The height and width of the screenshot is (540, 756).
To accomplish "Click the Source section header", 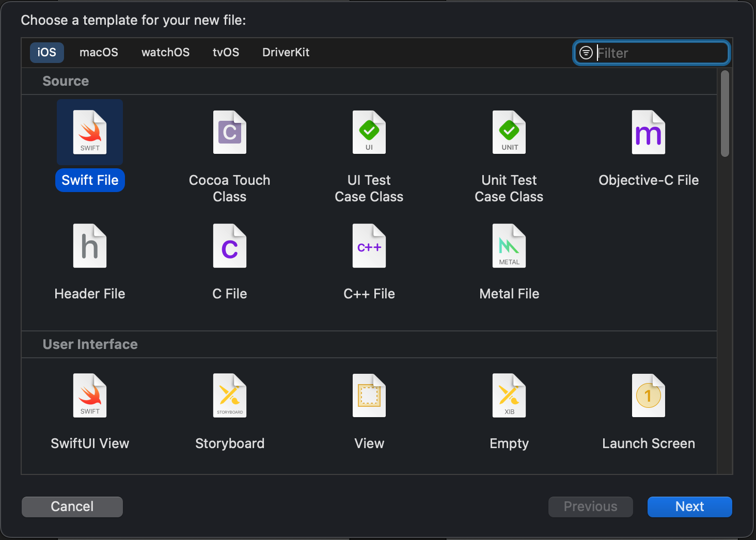I will 66,81.
